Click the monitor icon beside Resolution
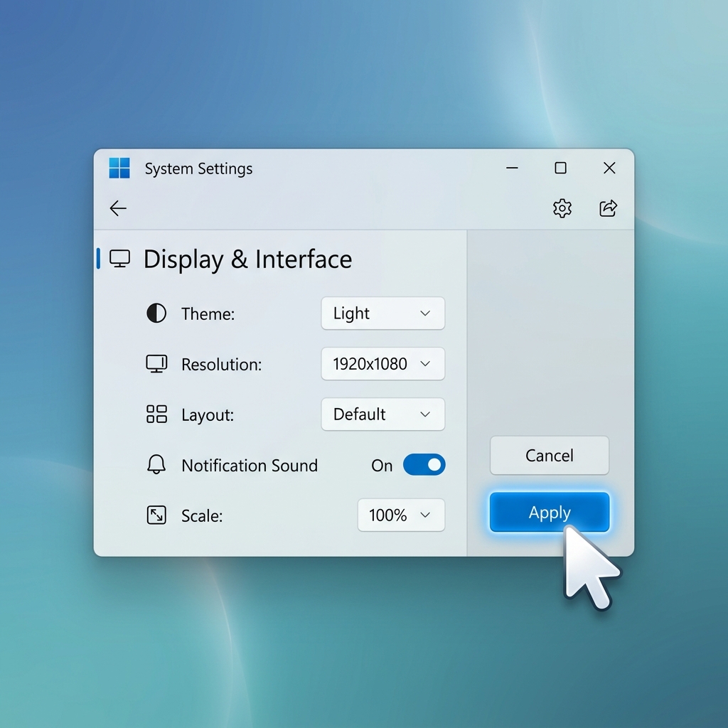Image resolution: width=728 pixels, height=728 pixels. 156,363
